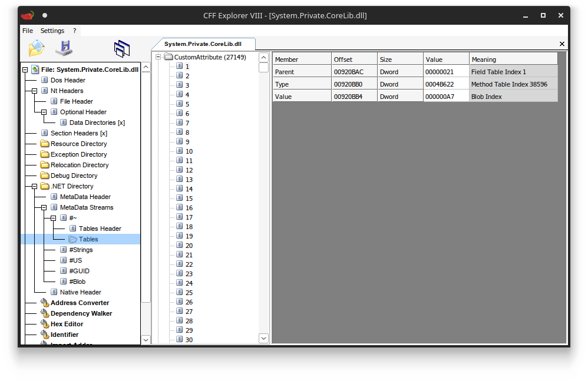
Task: Click the Open file folder toolbar icon
Action: tap(37, 48)
